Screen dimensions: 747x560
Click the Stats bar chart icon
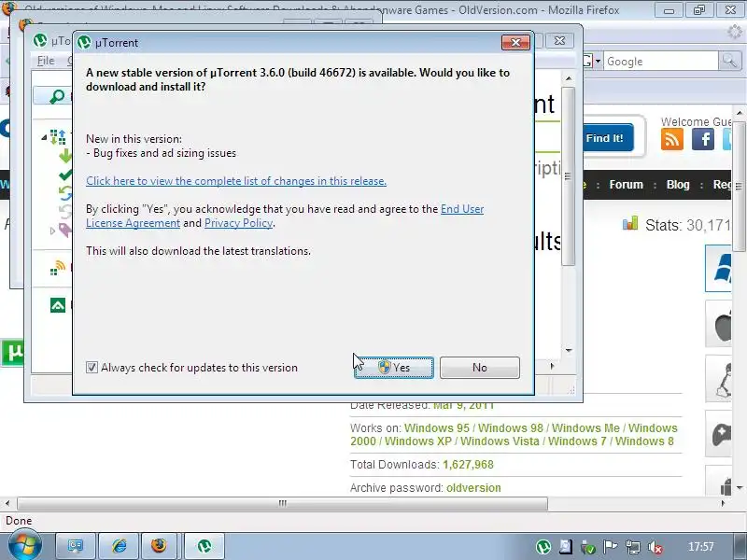pyautogui.click(x=629, y=223)
